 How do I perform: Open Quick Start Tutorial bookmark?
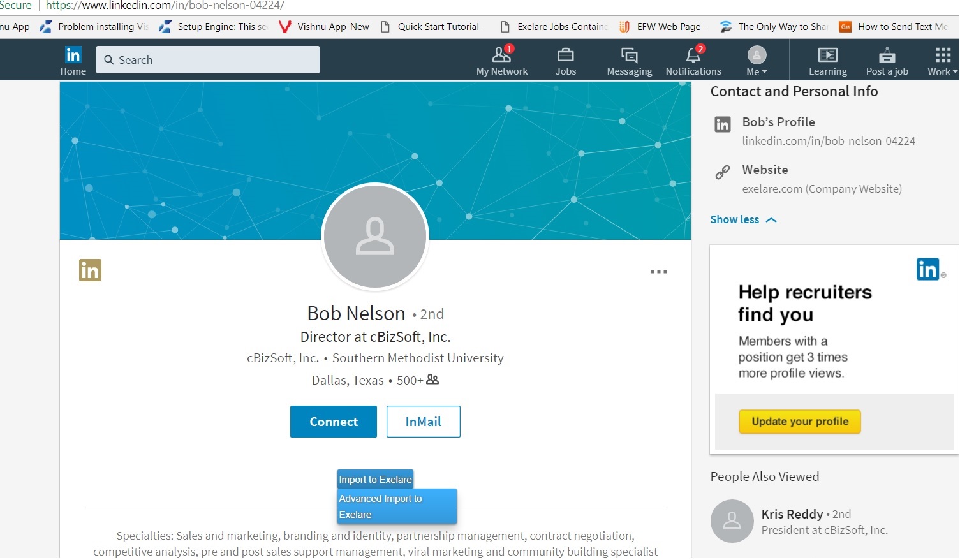coord(433,27)
